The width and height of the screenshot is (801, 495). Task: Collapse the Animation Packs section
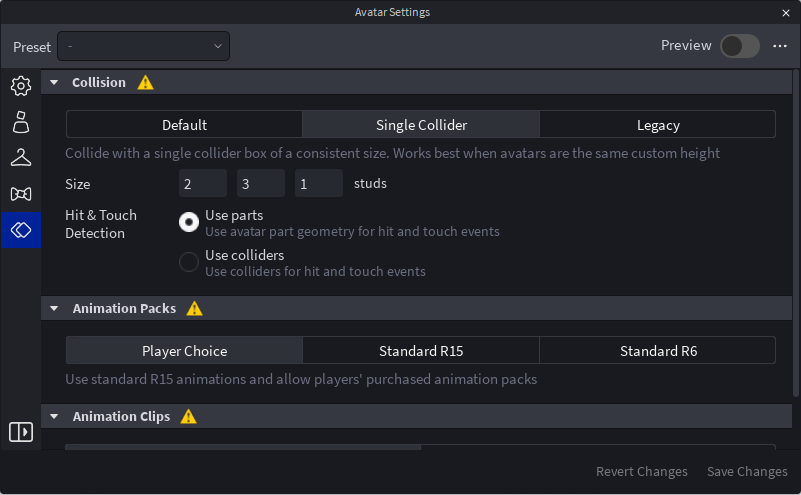(x=54, y=309)
